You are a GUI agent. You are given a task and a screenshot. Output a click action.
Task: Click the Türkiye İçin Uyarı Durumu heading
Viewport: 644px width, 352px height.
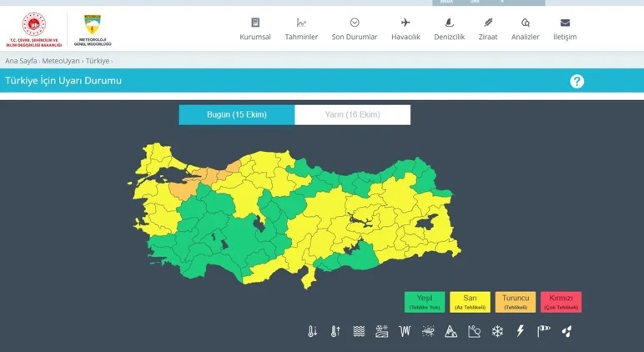[x=63, y=81]
